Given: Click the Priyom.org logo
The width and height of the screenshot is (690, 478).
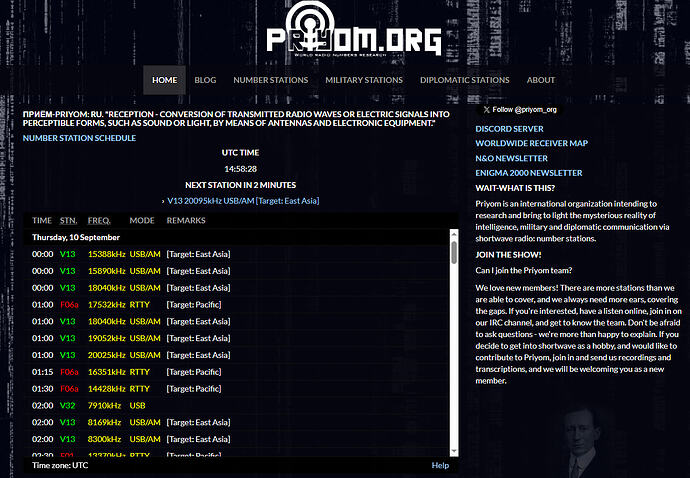Looking at the screenshot, I should click(x=354, y=30).
